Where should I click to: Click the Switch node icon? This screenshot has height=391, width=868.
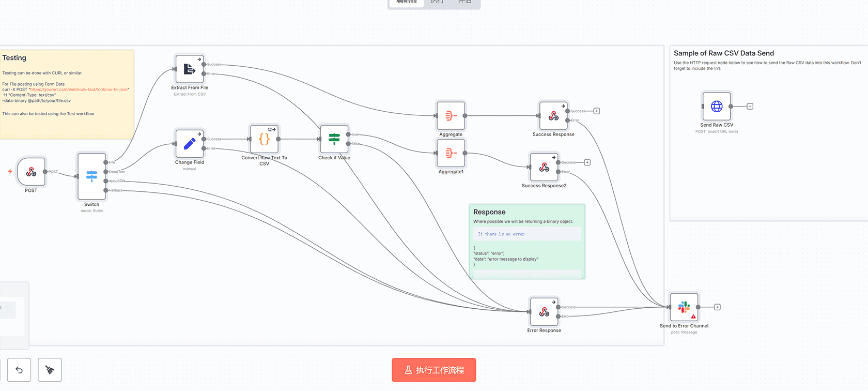(91, 176)
